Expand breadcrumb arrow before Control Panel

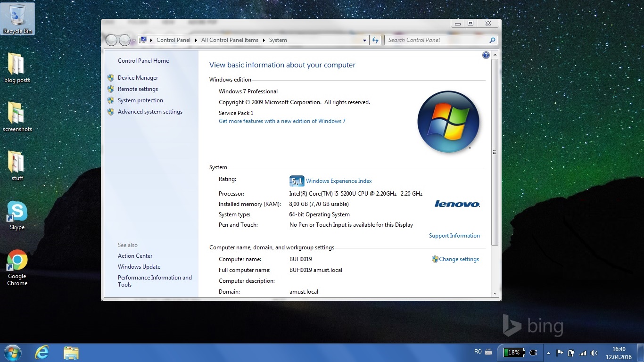coord(151,40)
